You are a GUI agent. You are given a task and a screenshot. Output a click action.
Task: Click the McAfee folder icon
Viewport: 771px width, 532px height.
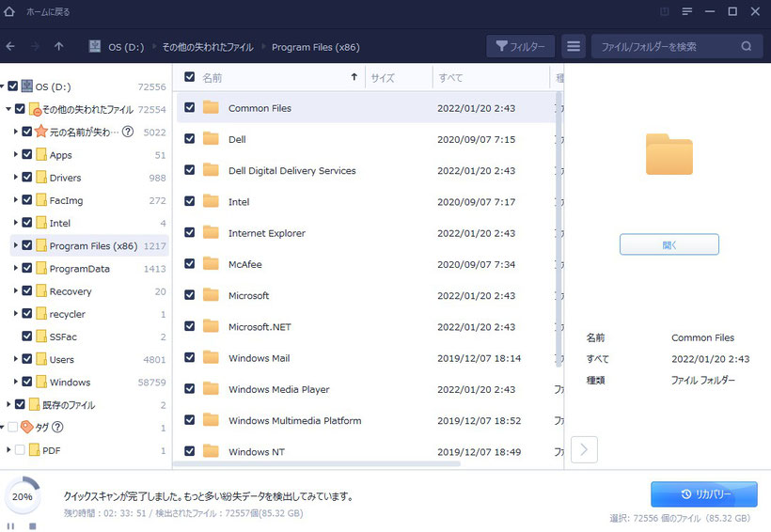[211, 264]
